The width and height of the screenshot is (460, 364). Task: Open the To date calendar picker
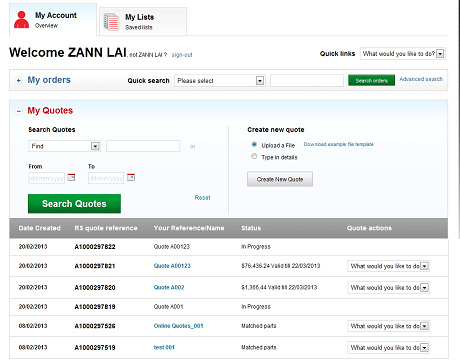(131, 177)
